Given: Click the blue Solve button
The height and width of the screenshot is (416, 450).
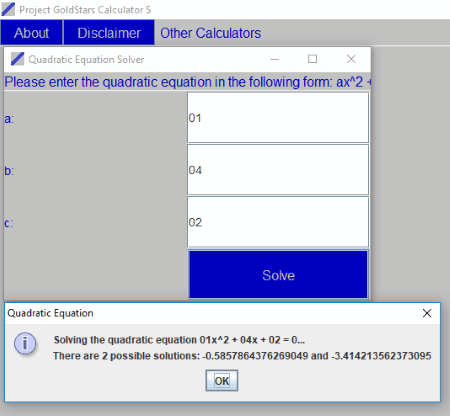Looking at the screenshot, I should click(x=278, y=275).
